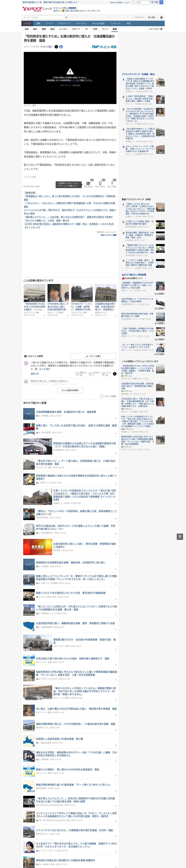Select the トップ tab
This screenshot has width=186, height=868.
coord(27,23)
